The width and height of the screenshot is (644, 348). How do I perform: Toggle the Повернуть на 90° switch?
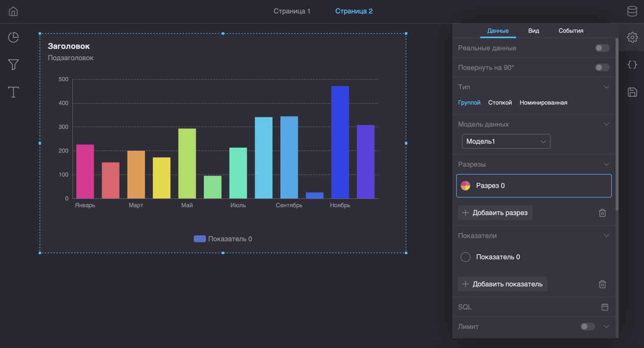[x=602, y=67]
